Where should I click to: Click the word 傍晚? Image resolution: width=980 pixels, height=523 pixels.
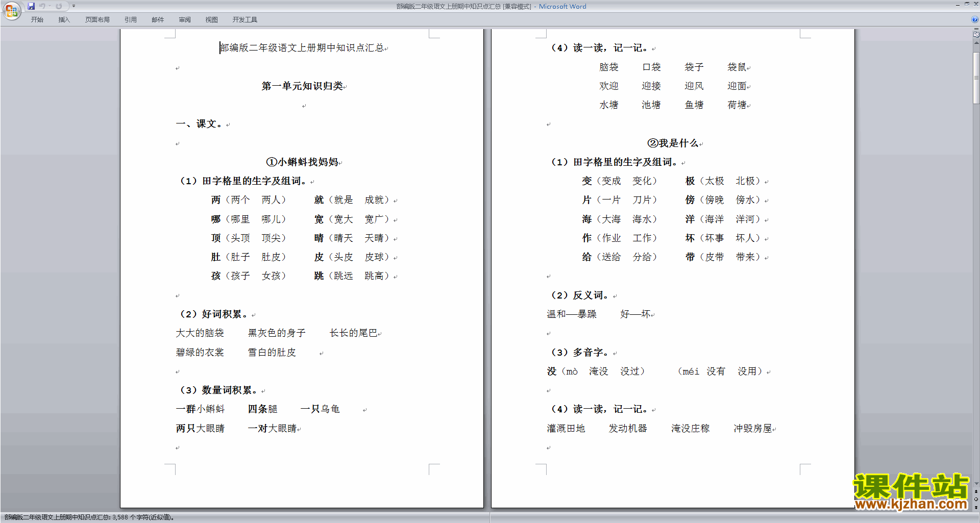tap(714, 200)
